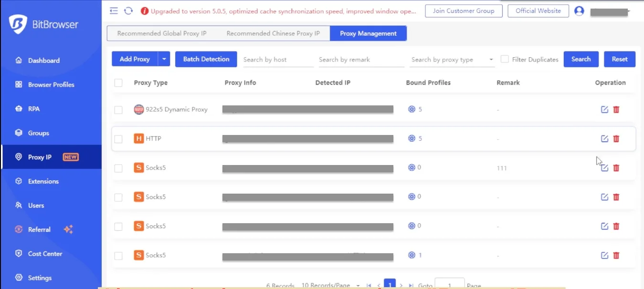Open the Proxy IP sidebar item
This screenshot has height=289, width=644.
coord(51,157)
